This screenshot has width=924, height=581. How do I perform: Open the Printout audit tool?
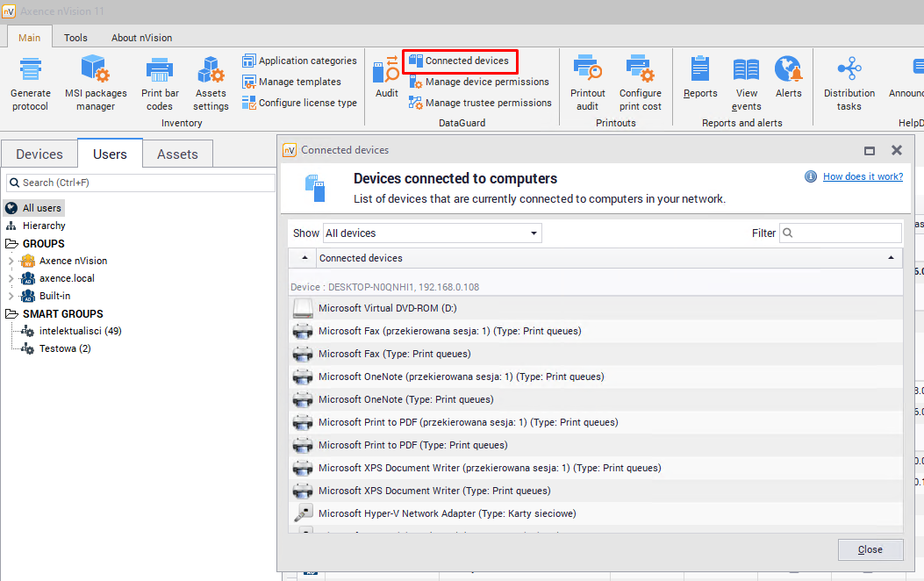coord(587,70)
